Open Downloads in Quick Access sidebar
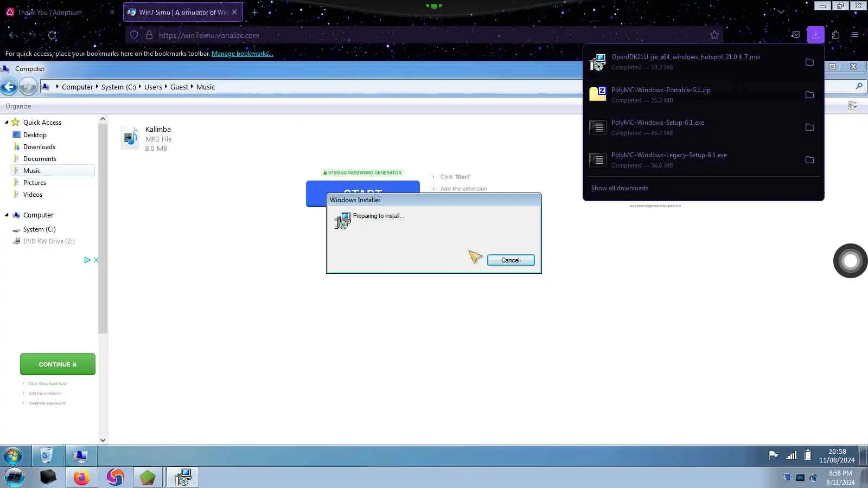Viewport: 868px width, 488px height. (x=39, y=147)
